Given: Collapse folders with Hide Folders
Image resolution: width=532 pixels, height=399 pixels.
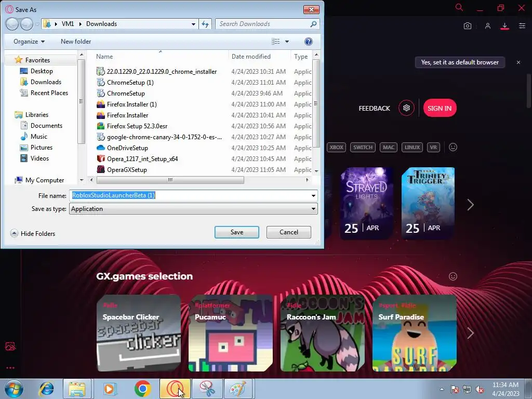Looking at the screenshot, I should [x=33, y=233].
